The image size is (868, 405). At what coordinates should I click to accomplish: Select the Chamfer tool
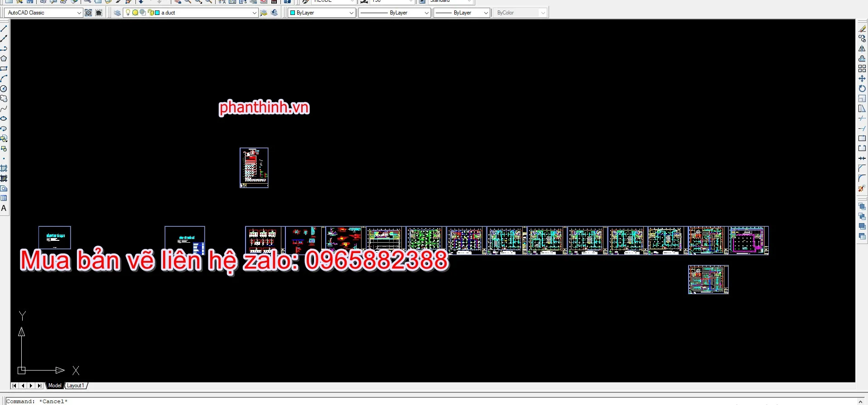862,168
